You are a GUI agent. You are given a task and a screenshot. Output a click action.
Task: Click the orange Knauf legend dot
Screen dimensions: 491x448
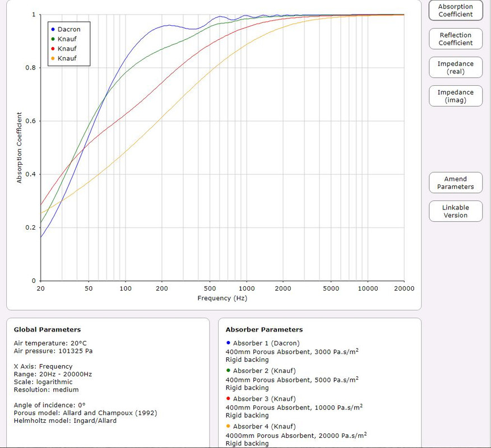[53, 58]
